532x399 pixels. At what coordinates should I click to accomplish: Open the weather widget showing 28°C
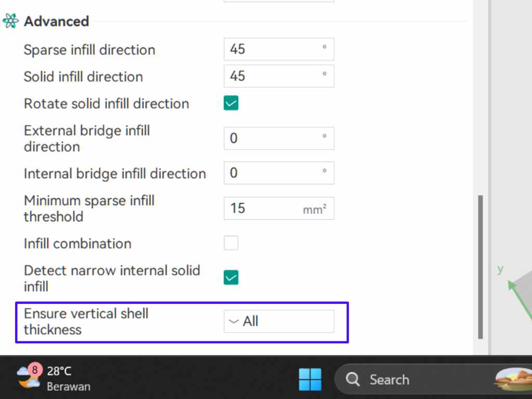(51, 378)
